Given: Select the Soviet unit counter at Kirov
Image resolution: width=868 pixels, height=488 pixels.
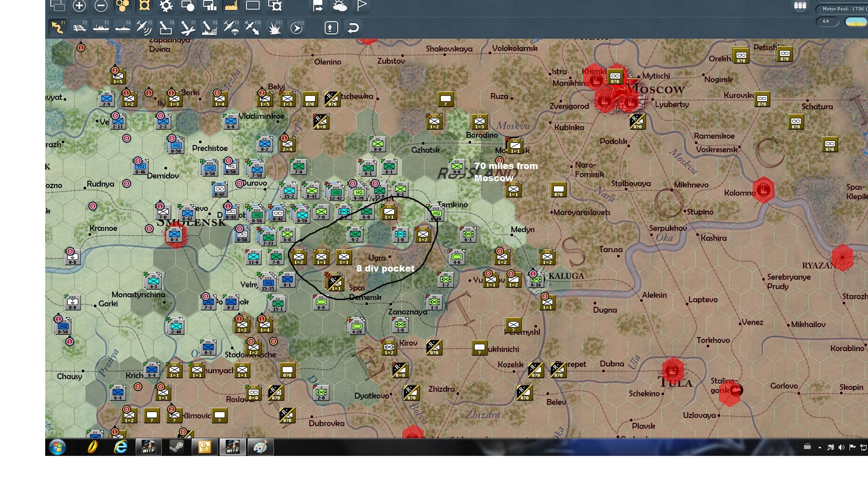Looking at the screenshot, I should coord(389,347).
